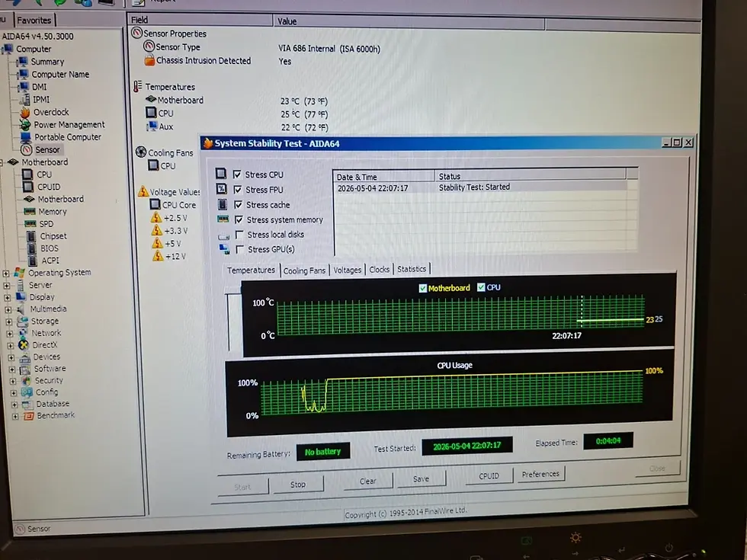Click the CPUID tree icon
Image resolution: width=747 pixels, height=560 pixels.
(29, 187)
